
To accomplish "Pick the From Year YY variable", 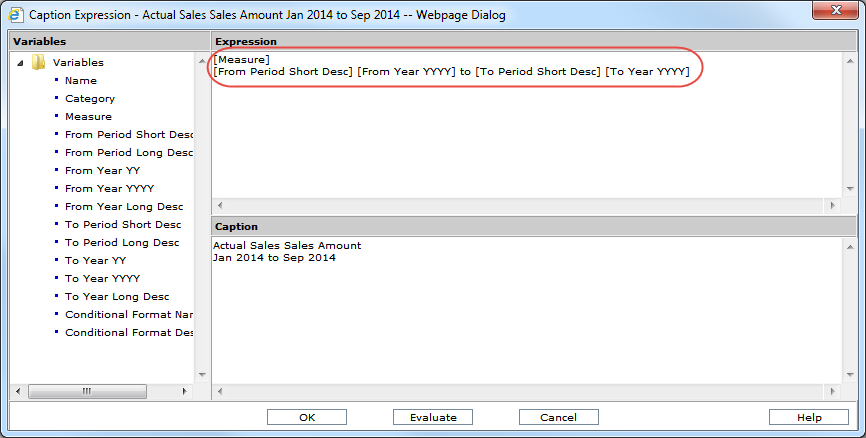I will tap(102, 170).
